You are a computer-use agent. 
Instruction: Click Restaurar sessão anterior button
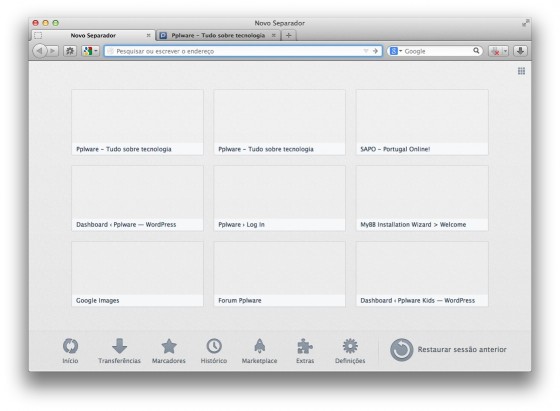point(448,350)
